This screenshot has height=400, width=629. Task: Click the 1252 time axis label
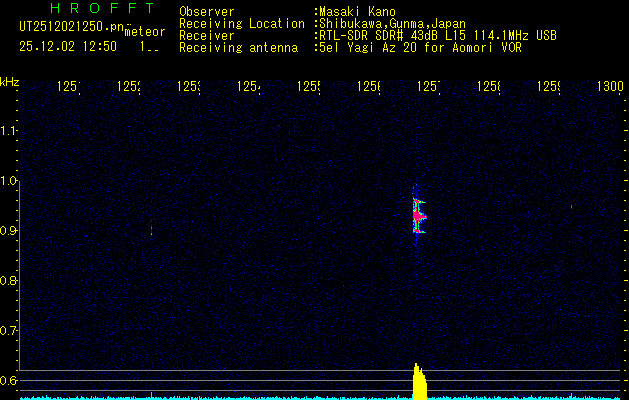point(129,86)
